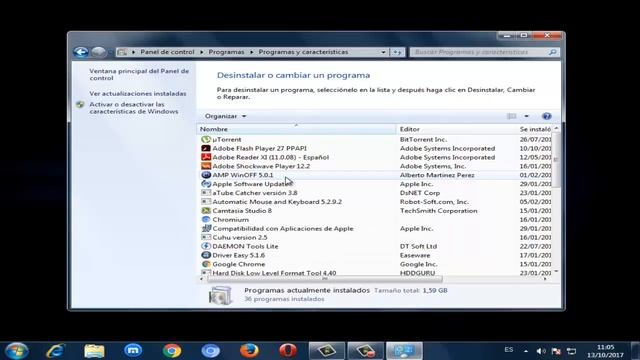
Task: Open Maxthon browser from taskbar
Action: point(133,351)
